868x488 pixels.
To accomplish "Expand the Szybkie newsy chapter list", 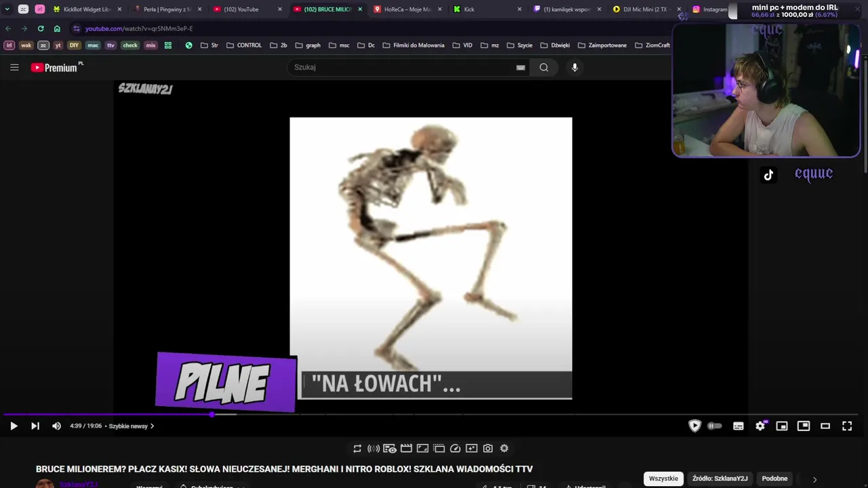I will [x=132, y=426].
